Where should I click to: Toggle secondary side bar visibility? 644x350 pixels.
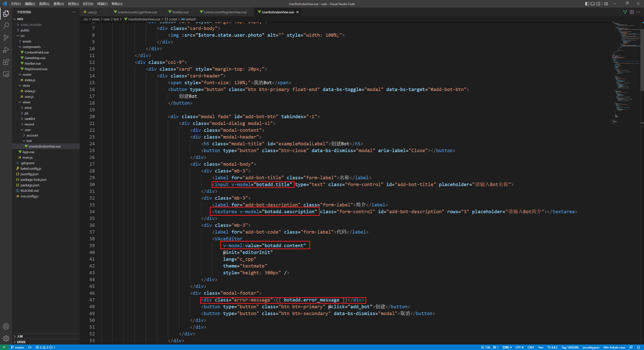point(598,4)
